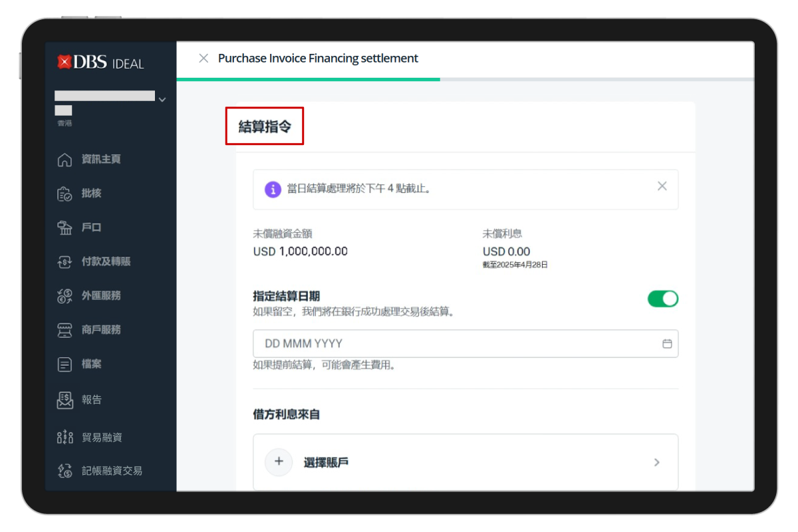Click the DBS IDEAL logo
Image resolution: width=798 pixels, height=532 pixels.
101,63
